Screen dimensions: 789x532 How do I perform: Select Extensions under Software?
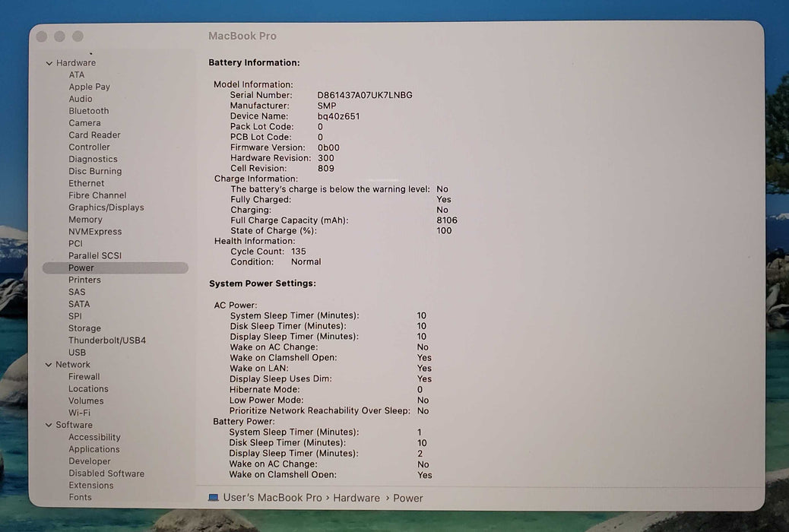(x=91, y=485)
